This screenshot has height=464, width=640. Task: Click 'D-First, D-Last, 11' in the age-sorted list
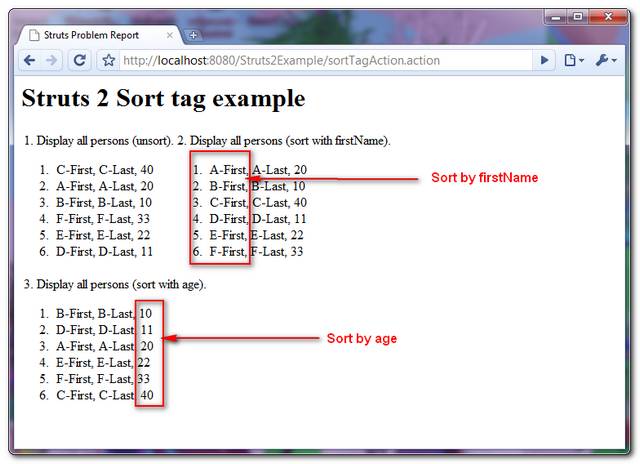(104, 330)
